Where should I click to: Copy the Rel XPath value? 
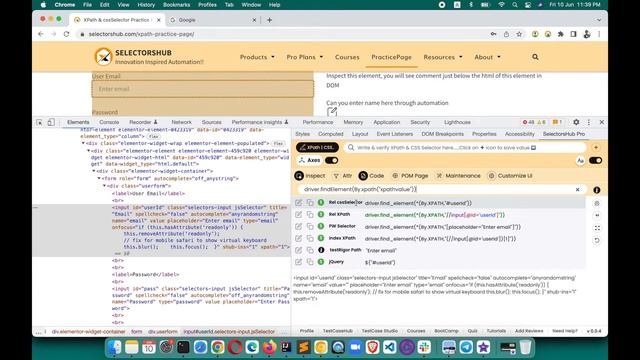coord(310,214)
